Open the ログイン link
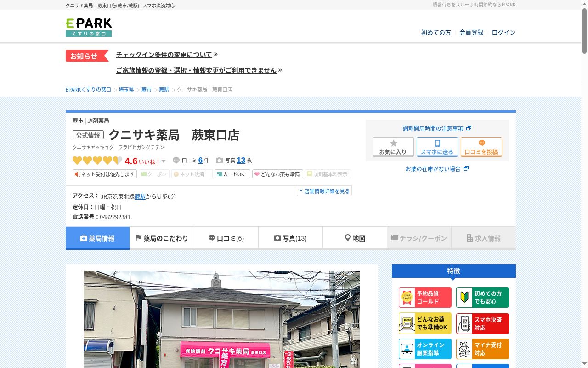Viewport: 588px width, 368px height. (x=503, y=33)
